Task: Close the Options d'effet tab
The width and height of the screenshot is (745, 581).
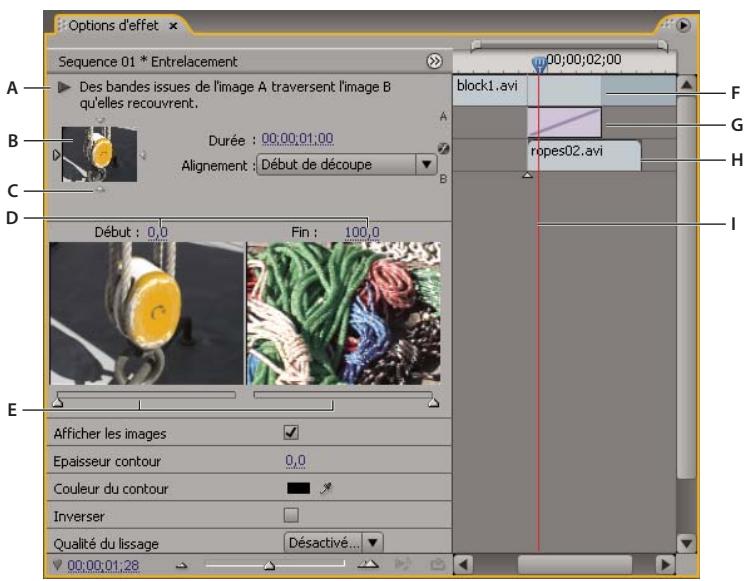Action: click(173, 26)
